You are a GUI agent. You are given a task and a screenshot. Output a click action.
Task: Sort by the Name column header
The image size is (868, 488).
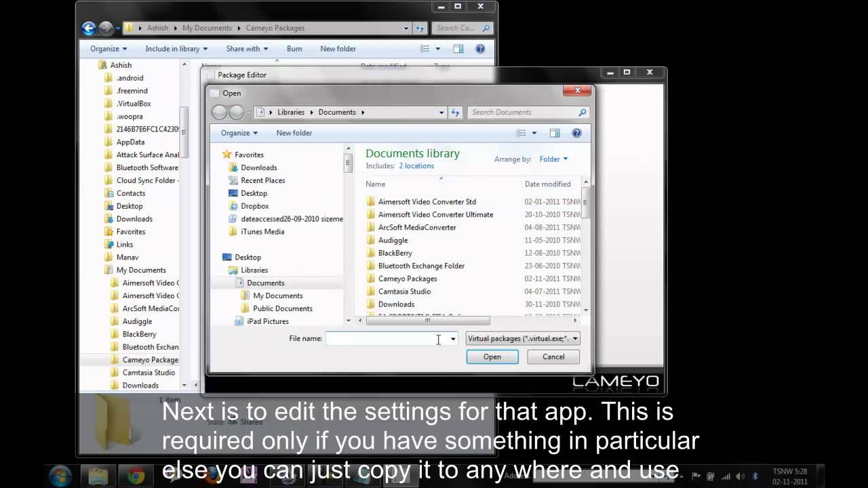[375, 184]
